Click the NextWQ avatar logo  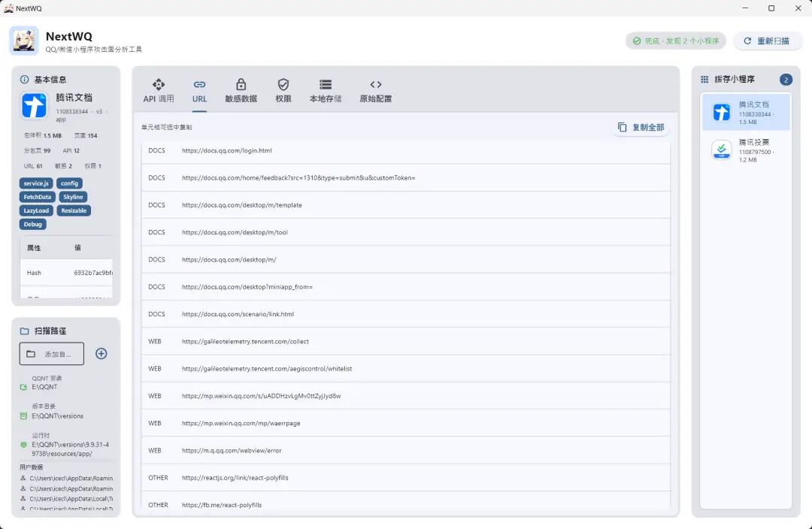point(24,41)
